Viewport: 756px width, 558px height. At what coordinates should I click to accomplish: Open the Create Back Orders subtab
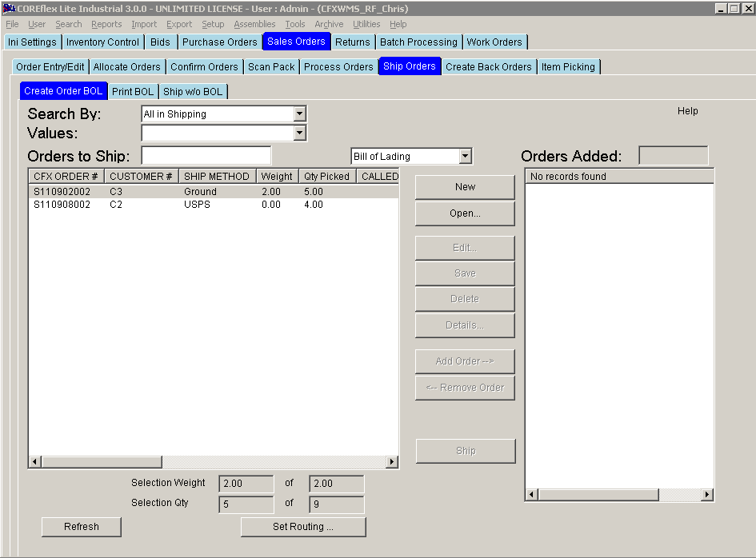coord(489,67)
